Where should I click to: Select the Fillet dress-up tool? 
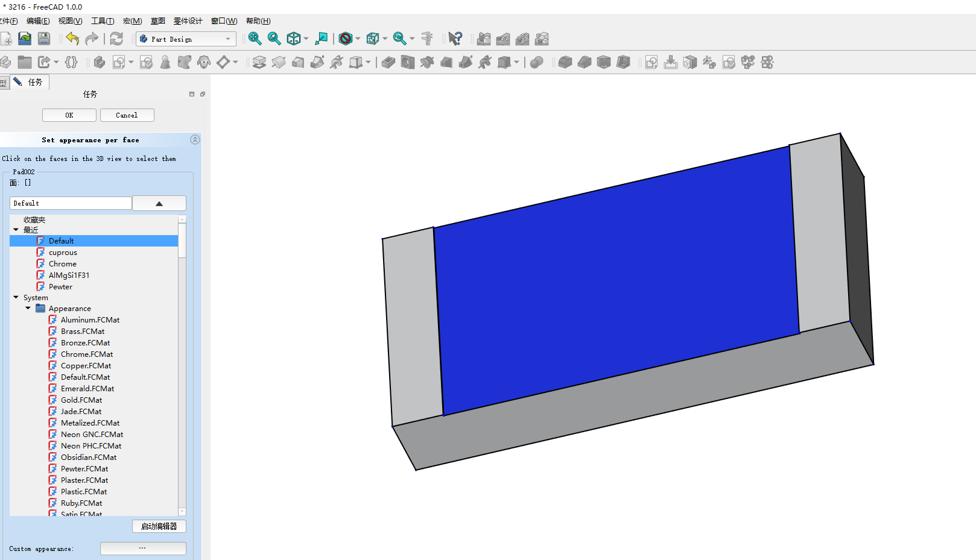[565, 62]
